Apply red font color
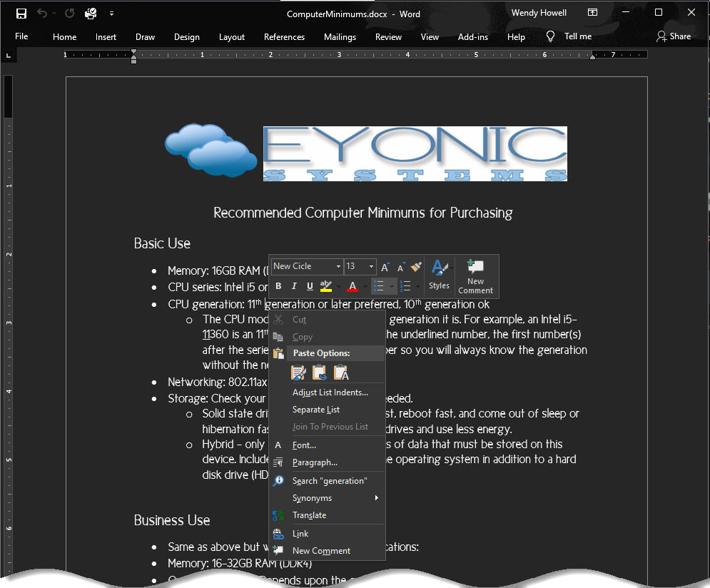The width and height of the screenshot is (710, 588). coord(353,286)
